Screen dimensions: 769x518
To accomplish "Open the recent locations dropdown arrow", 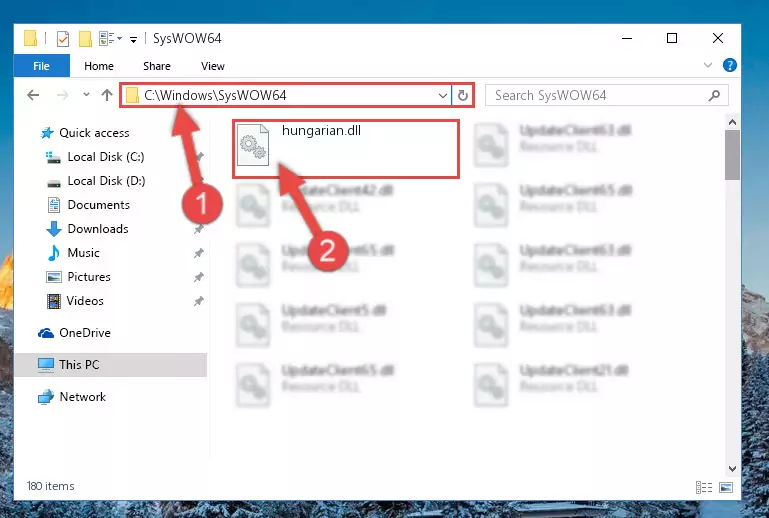I will click(86, 94).
